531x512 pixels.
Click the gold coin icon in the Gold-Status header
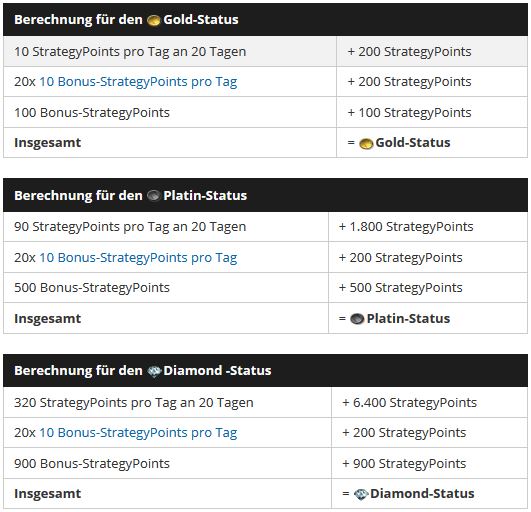(x=153, y=21)
